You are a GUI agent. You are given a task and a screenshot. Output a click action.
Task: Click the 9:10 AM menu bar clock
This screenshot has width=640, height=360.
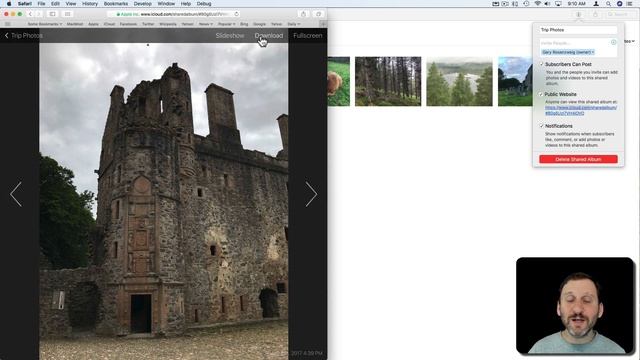(576, 4)
